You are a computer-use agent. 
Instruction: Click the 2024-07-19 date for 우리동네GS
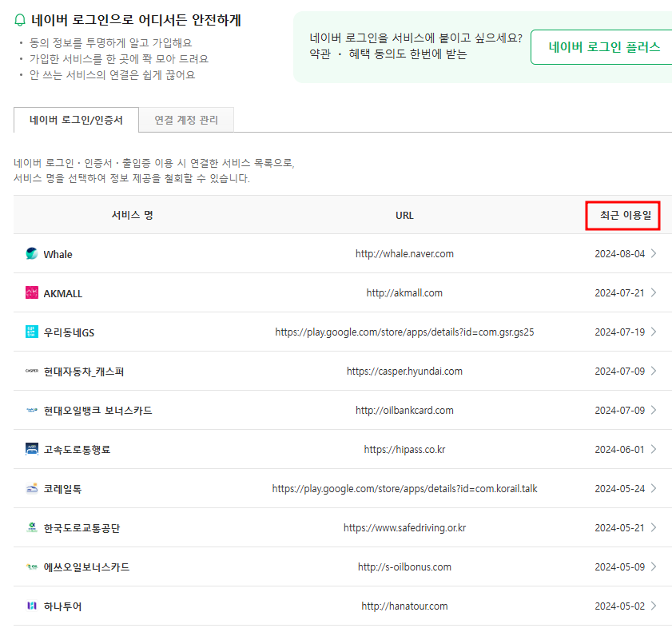620,332
